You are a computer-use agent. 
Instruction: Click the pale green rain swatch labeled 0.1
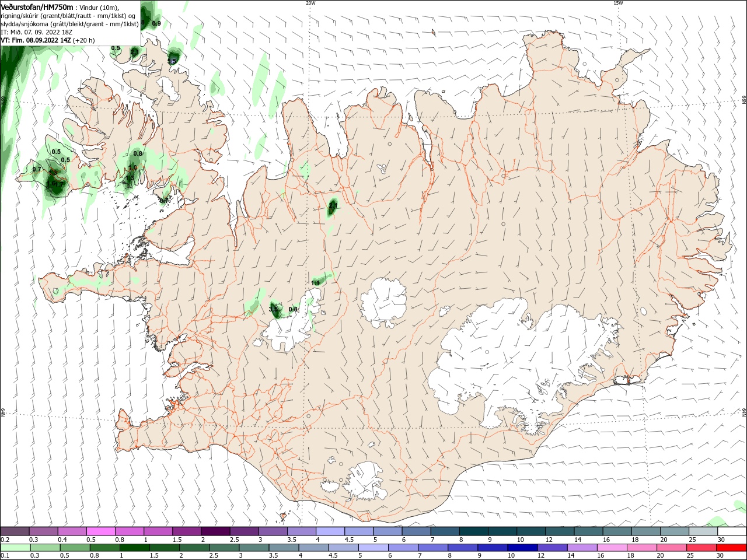point(16,548)
